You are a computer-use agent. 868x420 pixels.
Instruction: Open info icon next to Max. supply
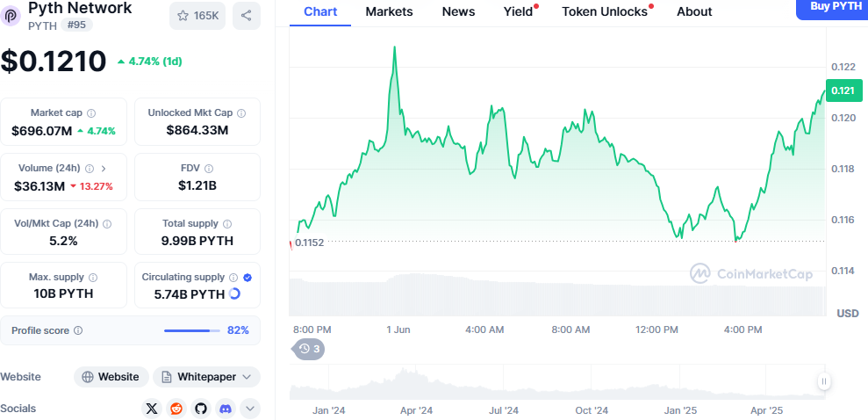point(93,277)
